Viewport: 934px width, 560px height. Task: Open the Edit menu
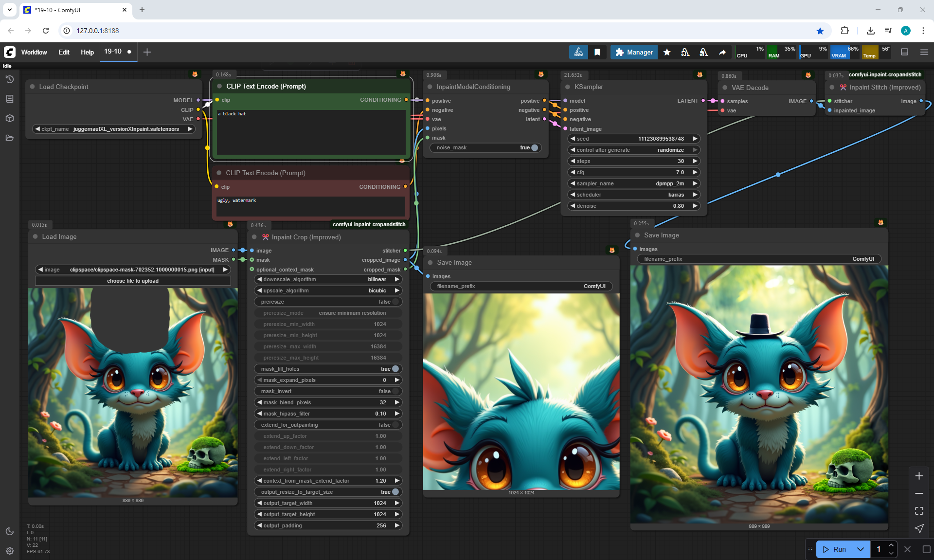pos(64,52)
